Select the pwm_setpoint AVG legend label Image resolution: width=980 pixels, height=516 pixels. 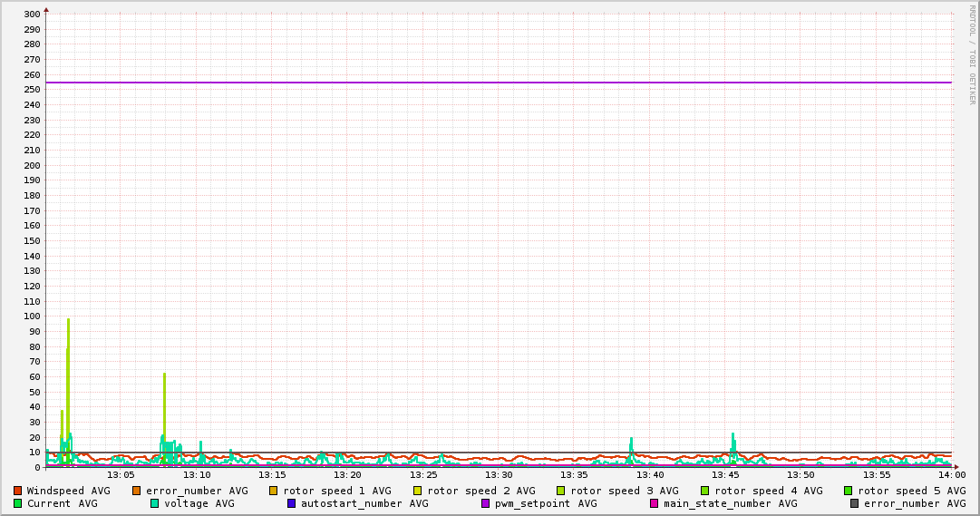[547, 503]
